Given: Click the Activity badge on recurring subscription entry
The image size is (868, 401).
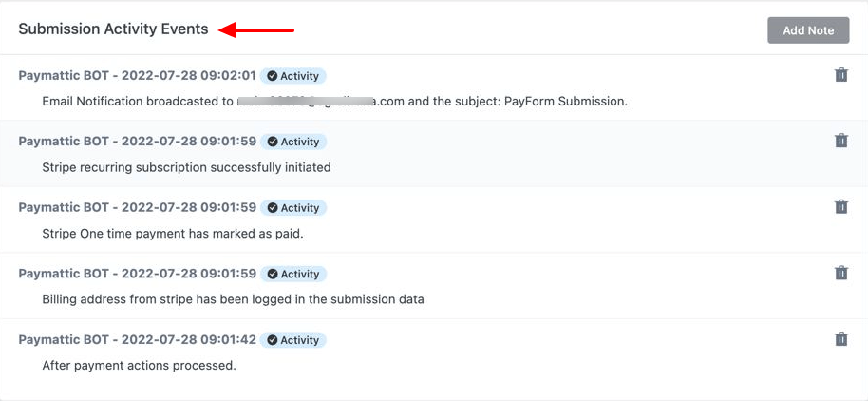Looking at the screenshot, I should (293, 142).
